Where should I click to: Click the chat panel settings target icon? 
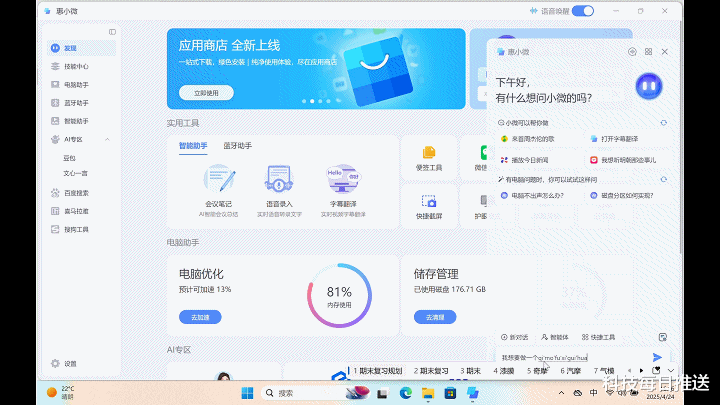(632, 52)
